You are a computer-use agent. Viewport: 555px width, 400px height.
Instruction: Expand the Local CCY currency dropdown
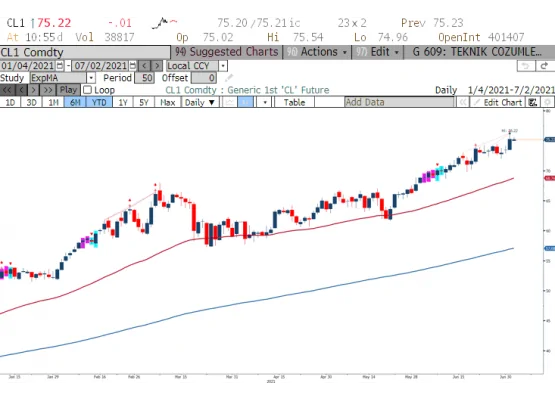click(x=223, y=66)
